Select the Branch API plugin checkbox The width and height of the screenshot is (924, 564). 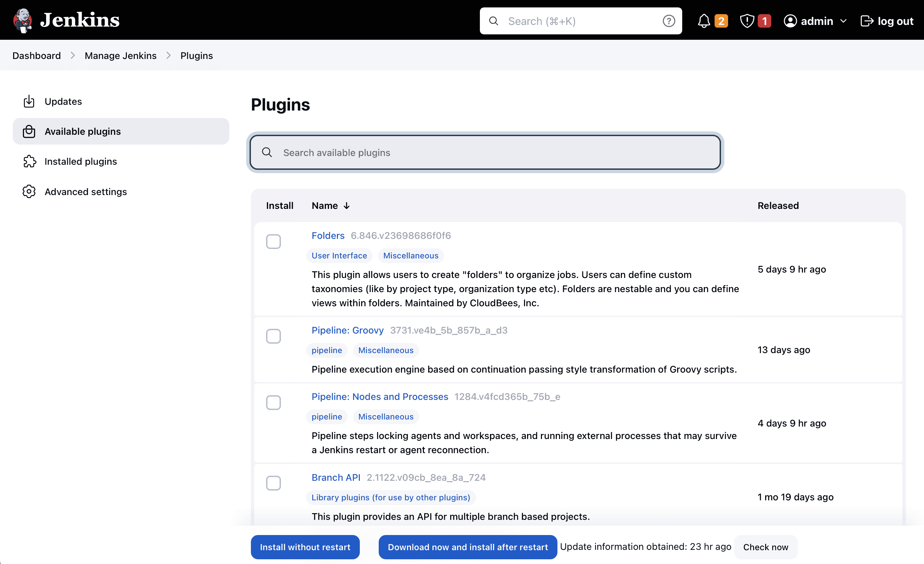(273, 483)
